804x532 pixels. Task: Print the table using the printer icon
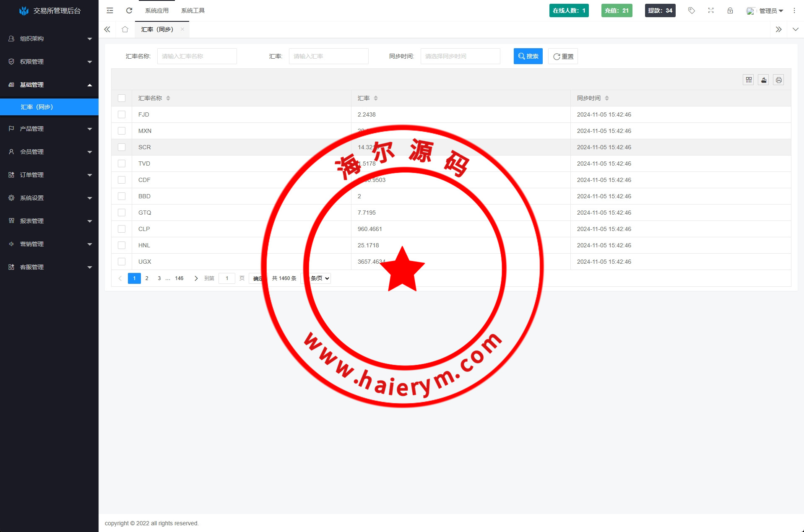779,80
